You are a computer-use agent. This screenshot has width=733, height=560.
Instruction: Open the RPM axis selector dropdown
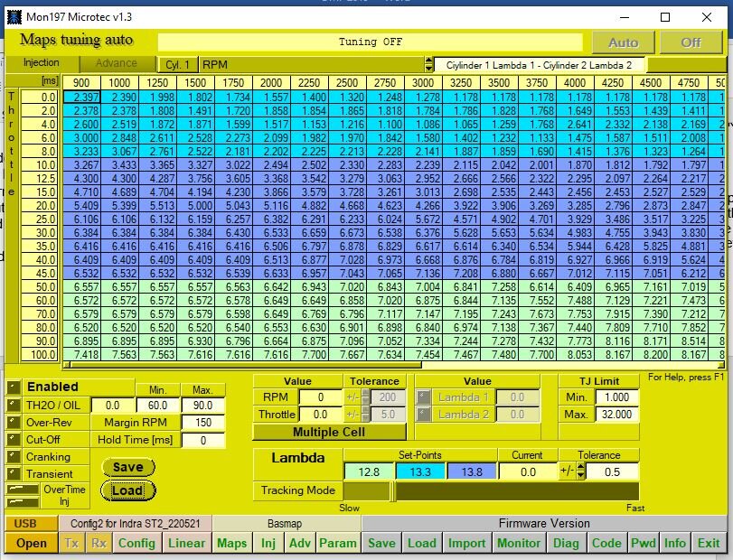point(428,65)
